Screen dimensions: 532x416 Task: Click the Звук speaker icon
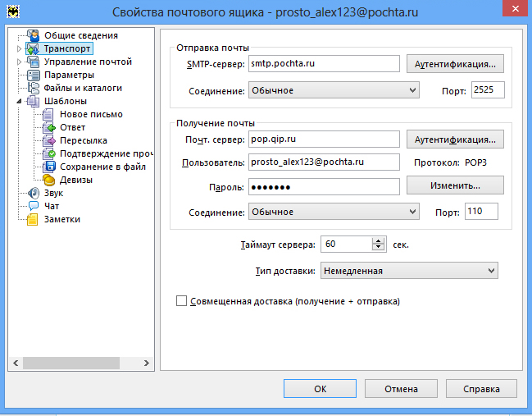point(34,193)
